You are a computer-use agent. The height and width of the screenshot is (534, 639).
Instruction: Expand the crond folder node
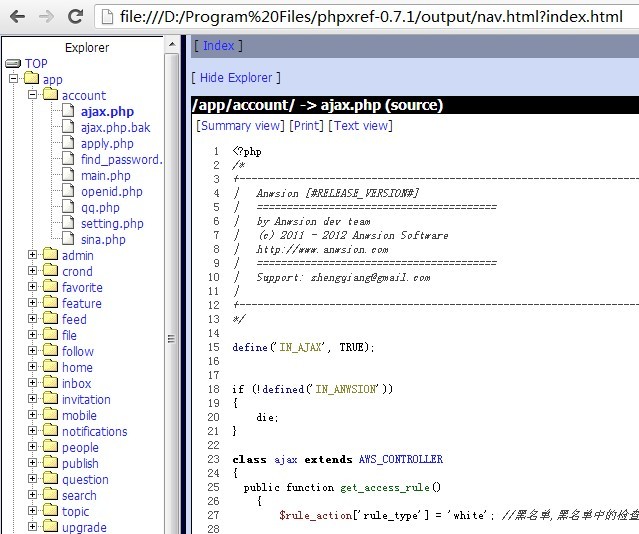click(x=32, y=272)
